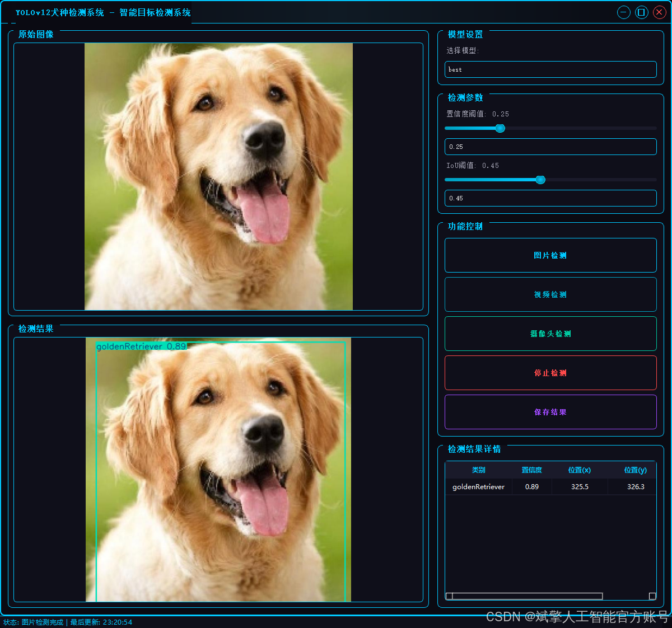
Task: Click the goldenRetriever 0.89 label on result image
Action: click(141, 346)
